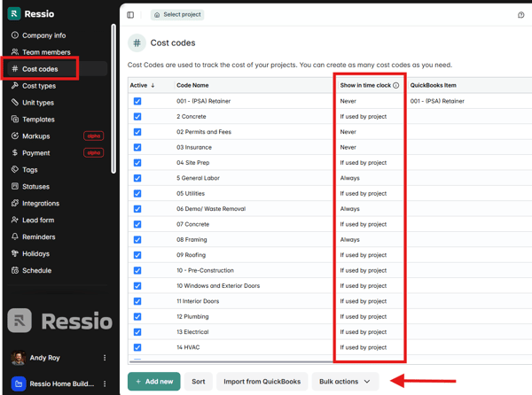Open three-dot menu next to Ressio Home Build

click(105, 384)
